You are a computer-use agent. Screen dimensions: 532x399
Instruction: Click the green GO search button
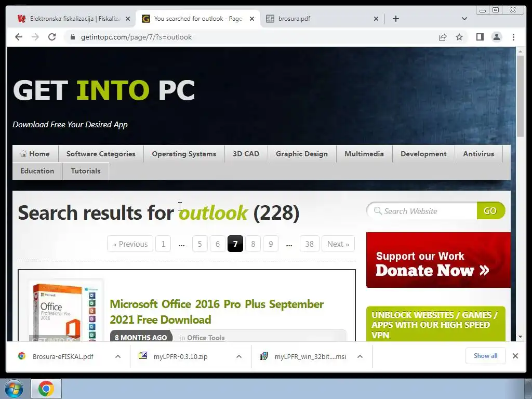coord(490,211)
